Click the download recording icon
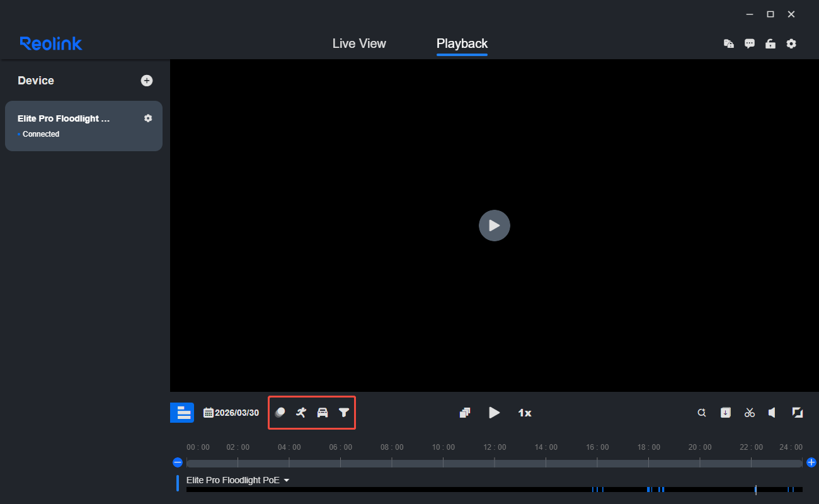Viewport: 819px width, 504px height. click(x=725, y=413)
